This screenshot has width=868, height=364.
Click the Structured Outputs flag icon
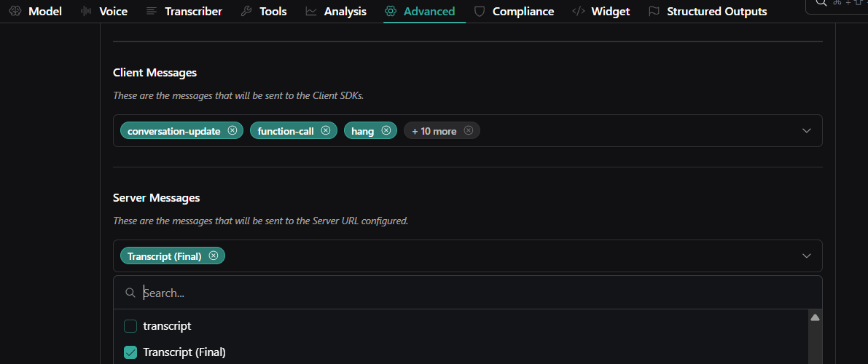click(x=654, y=11)
